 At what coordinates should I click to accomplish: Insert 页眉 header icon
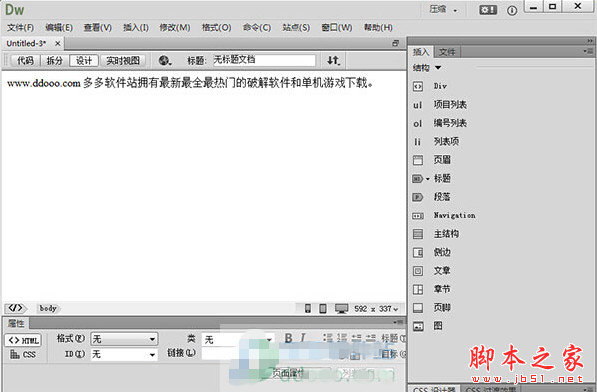(x=418, y=160)
